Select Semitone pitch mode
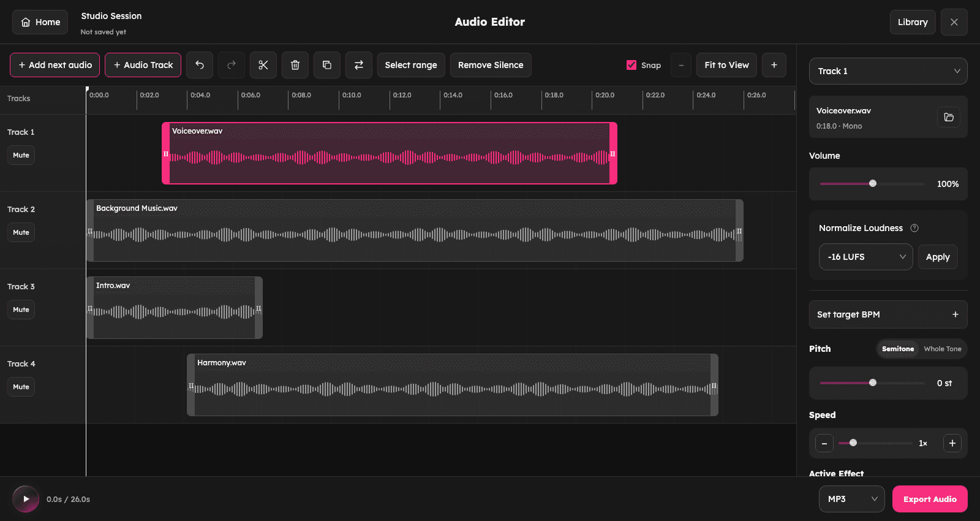 coord(898,349)
